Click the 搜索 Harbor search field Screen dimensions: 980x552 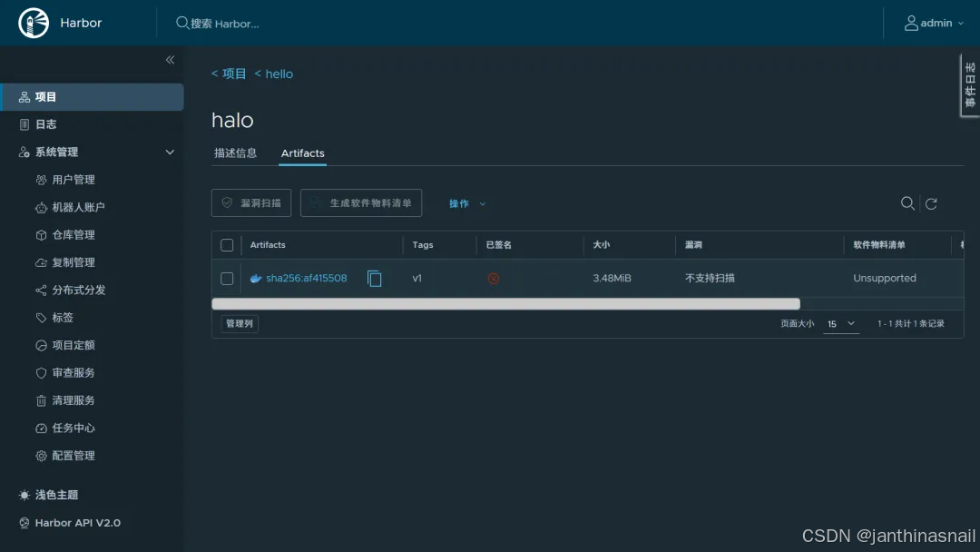click(225, 24)
